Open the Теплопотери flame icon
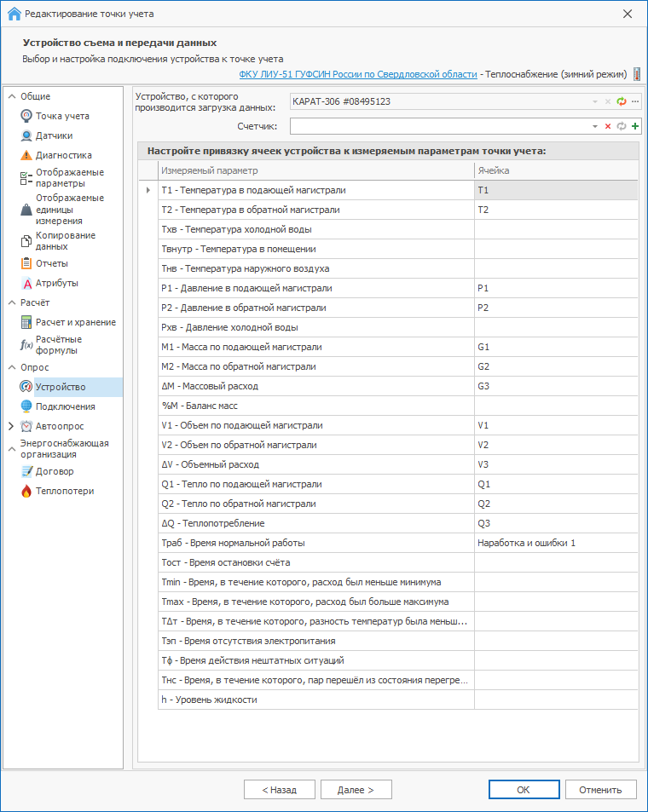This screenshot has width=648, height=812. pyautogui.click(x=26, y=491)
